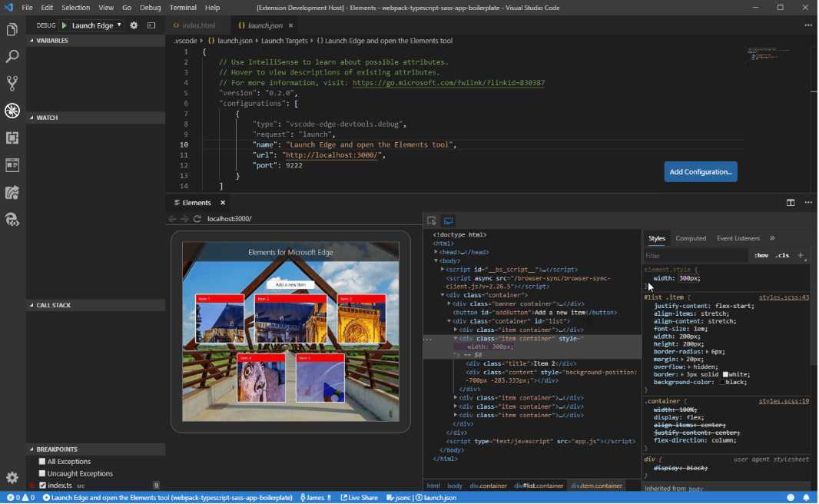Switch to the index.html editor tab
Image resolution: width=819 pixels, height=504 pixels.
(x=198, y=25)
